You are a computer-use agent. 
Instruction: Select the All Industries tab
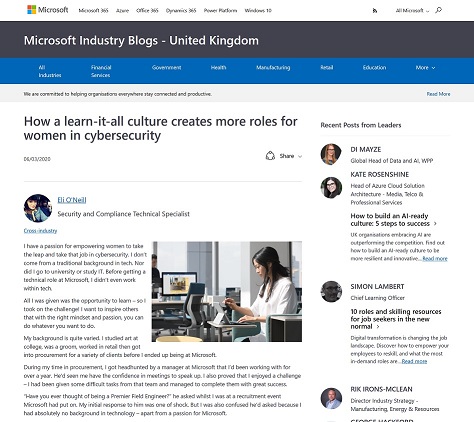50,71
